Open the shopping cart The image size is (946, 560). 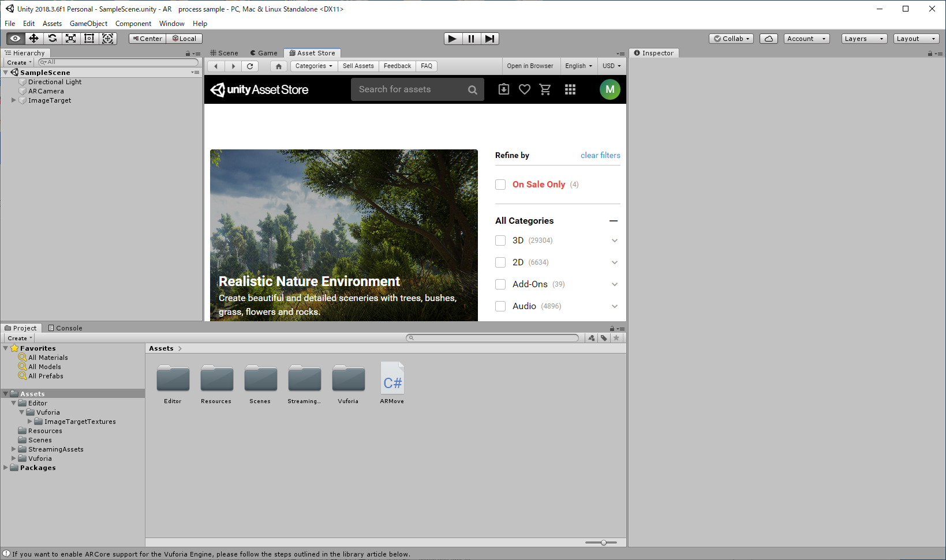[545, 89]
